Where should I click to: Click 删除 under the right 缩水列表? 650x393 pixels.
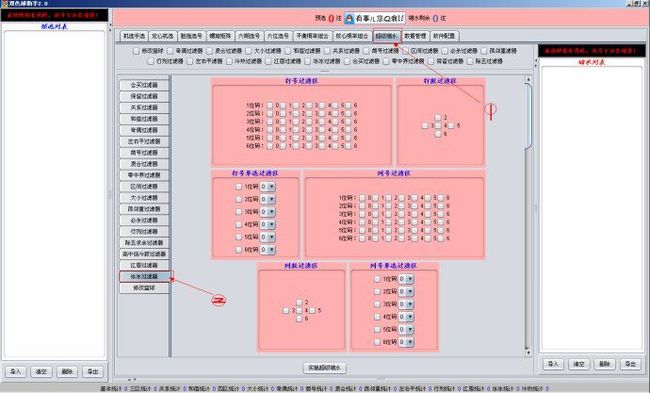pyautogui.click(x=604, y=364)
